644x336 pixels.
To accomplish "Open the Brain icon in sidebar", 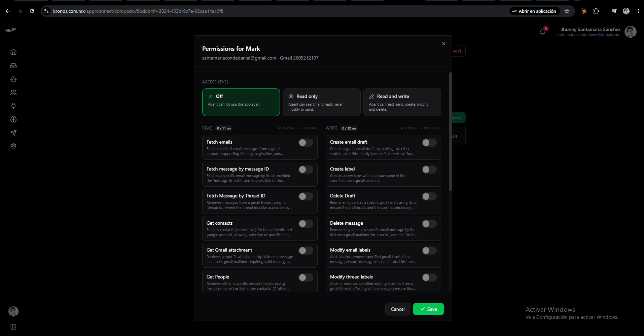I will tap(13, 119).
